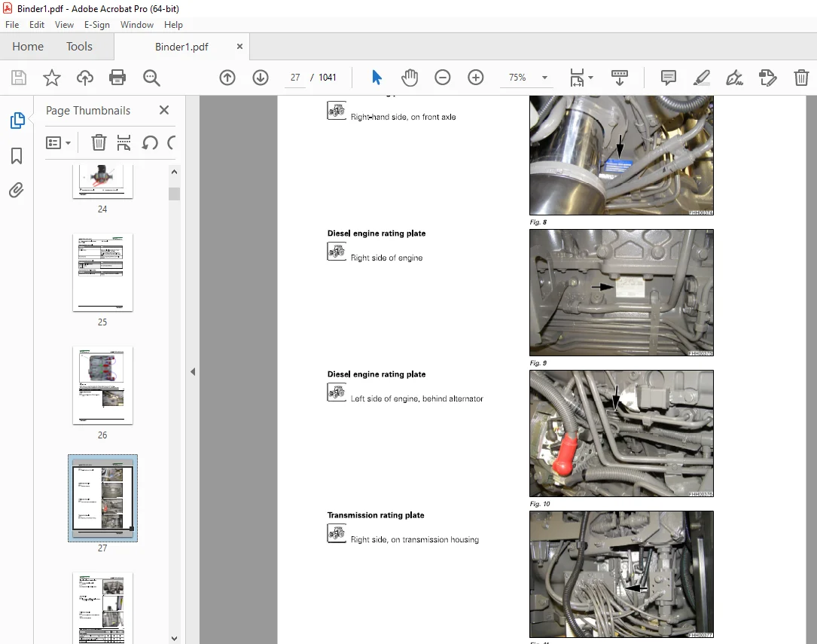Select the Highlight text pen tool

pyautogui.click(x=701, y=78)
